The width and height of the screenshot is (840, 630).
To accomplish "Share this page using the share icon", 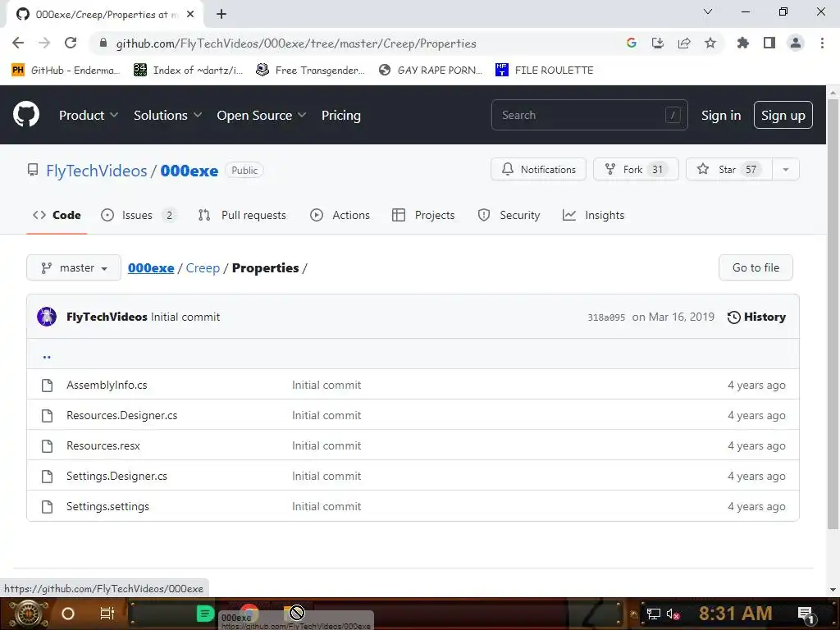I will point(684,43).
